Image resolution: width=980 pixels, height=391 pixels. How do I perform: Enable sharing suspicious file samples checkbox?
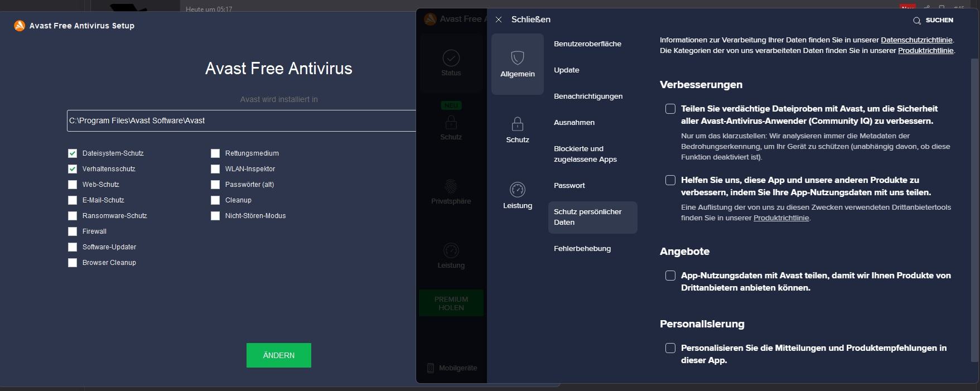(x=670, y=109)
